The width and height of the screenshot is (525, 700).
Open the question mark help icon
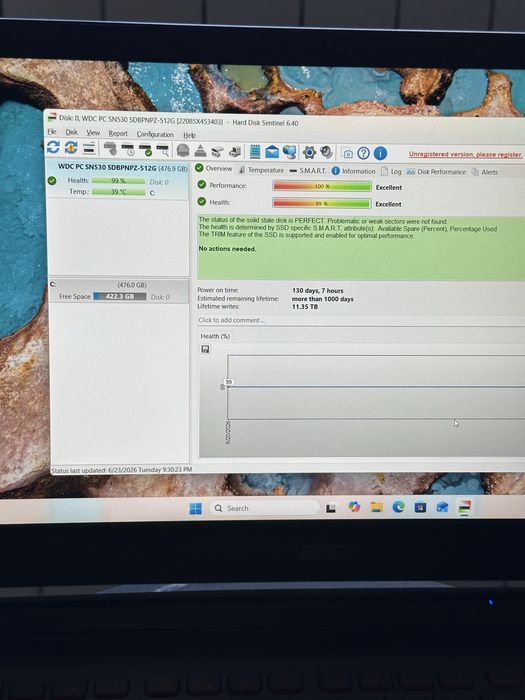[363, 153]
